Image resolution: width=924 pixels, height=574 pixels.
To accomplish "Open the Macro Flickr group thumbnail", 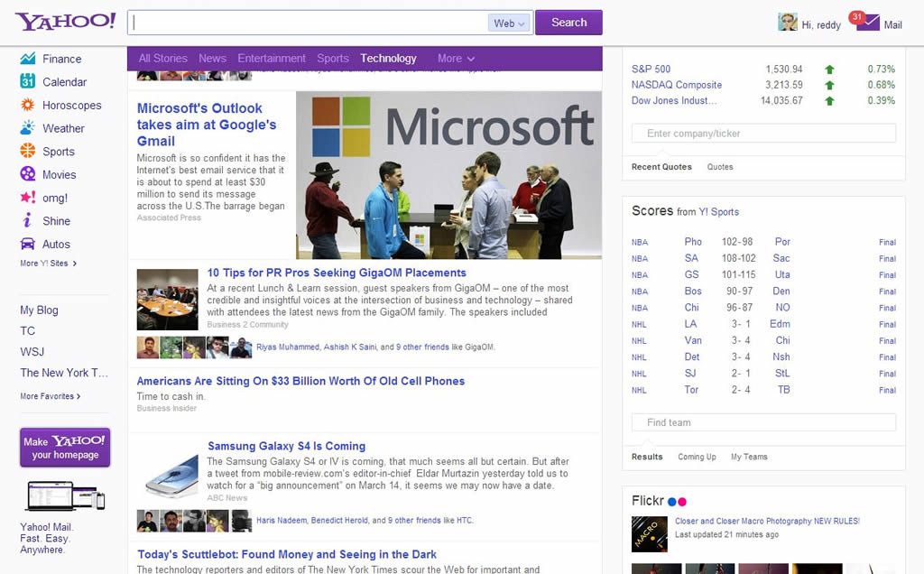I will 650,534.
